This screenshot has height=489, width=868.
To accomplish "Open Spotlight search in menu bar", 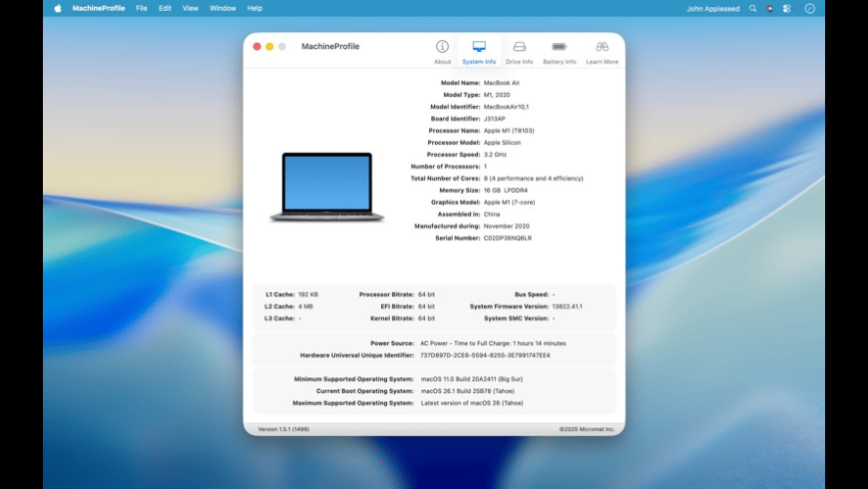I will [x=753, y=8].
